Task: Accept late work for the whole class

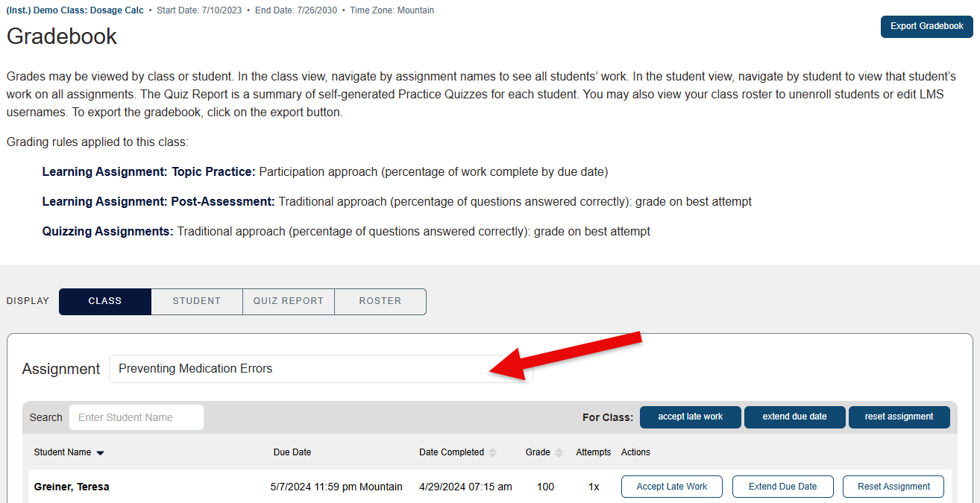Action: coord(690,417)
